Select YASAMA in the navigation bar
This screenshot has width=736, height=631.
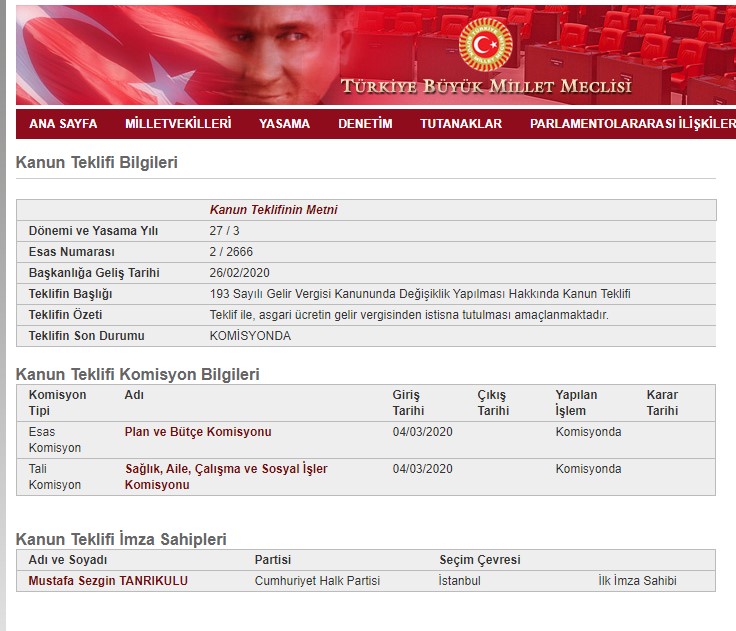tap(284, 124)
